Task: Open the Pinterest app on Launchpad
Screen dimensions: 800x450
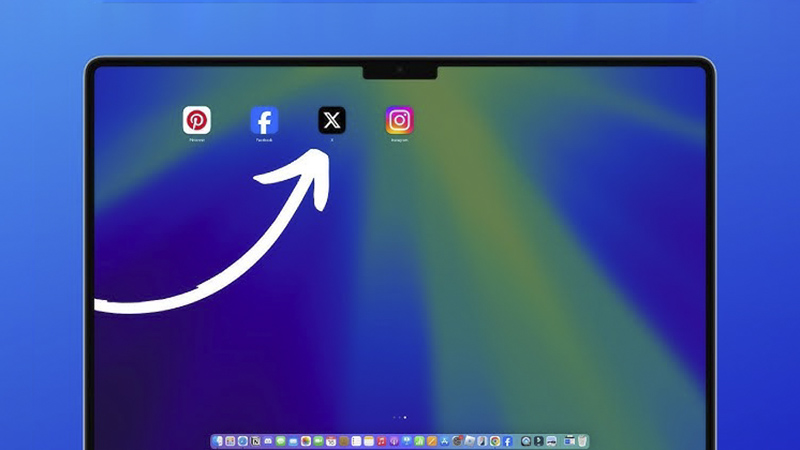Action: coord(196,120)
